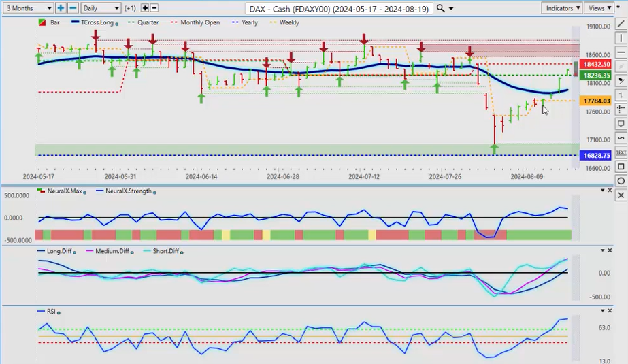Select the vertical line drawing tool
This screenshot has height=364, width=628.
tap(621, 38)
